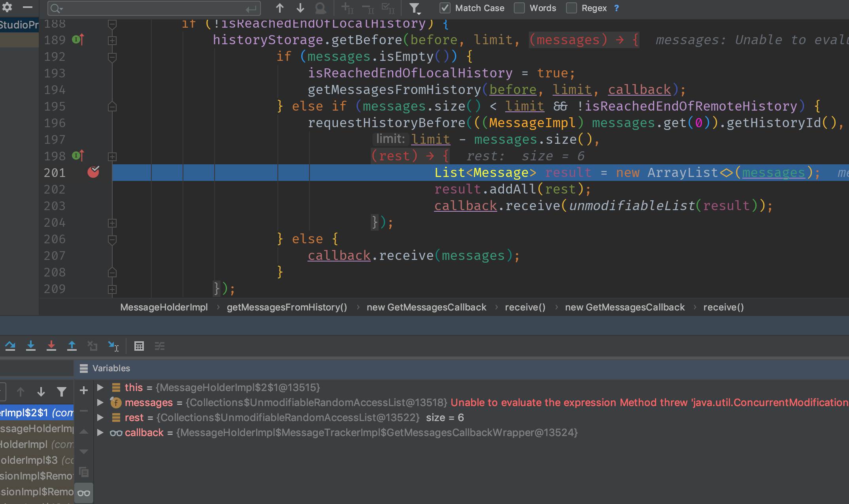Follow the messages hyperlink on line 201
The height and width of the screenshot is (504, 849).
click(x=773, y=172)
